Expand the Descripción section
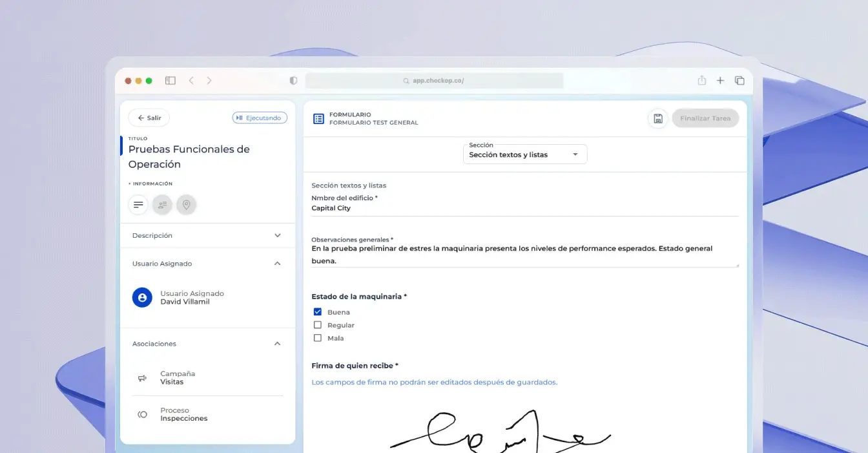 (278, 236)
